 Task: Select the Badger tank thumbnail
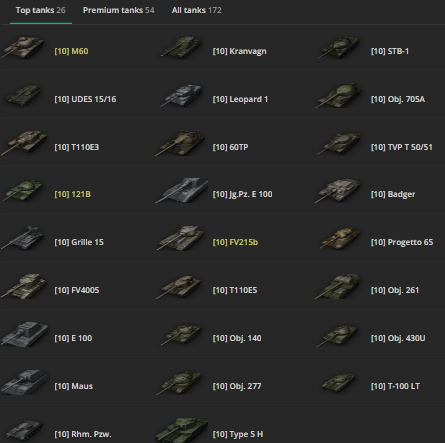(x=338, y=190)
